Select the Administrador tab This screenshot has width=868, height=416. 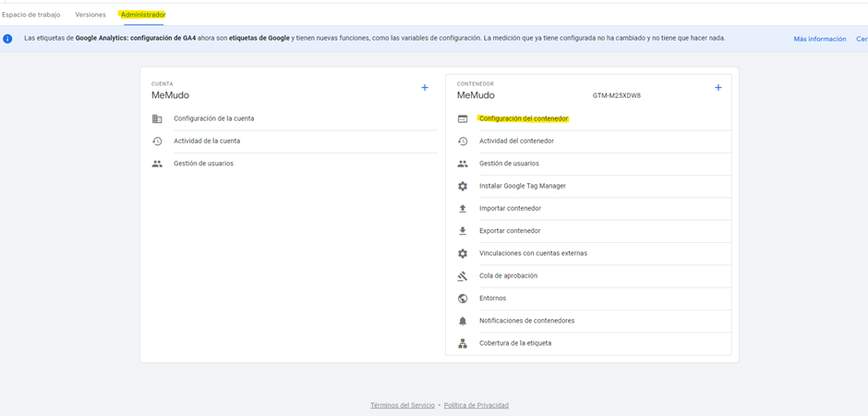pyautogui.click(x=143, y=15)
